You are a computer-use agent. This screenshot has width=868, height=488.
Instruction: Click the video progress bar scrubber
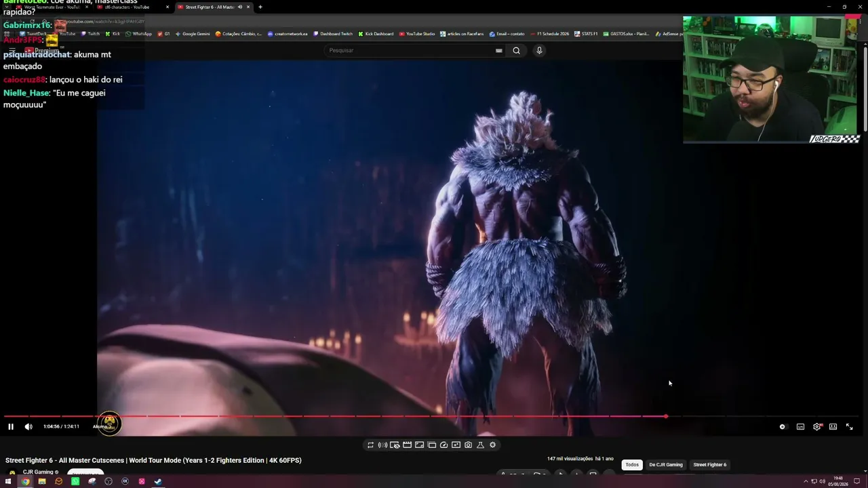pos(666,416)
